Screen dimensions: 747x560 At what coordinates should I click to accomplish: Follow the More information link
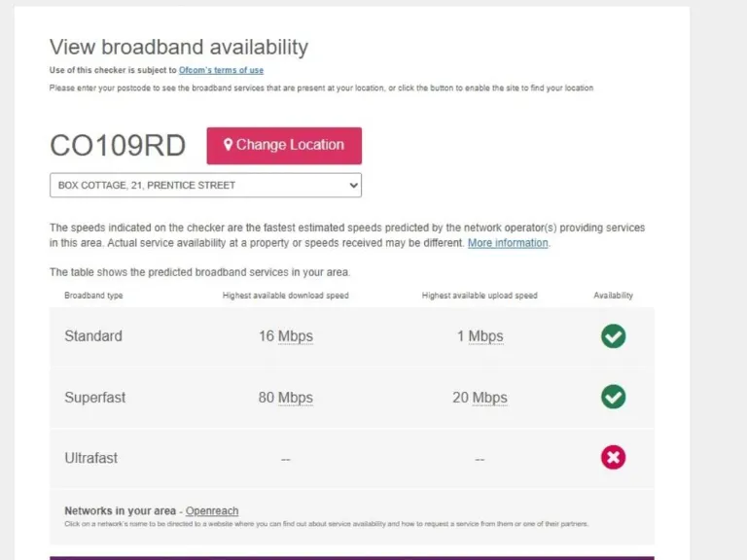point(508,243)
